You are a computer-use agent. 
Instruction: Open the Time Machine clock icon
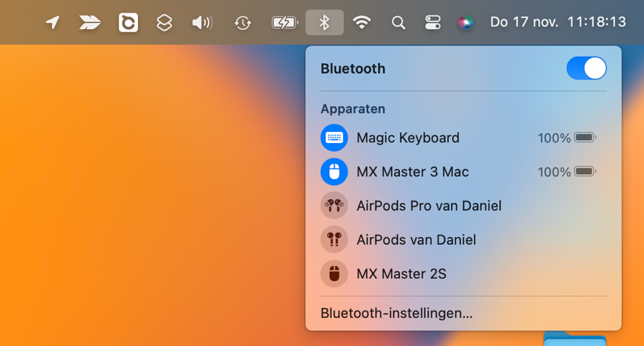(243, 22)
